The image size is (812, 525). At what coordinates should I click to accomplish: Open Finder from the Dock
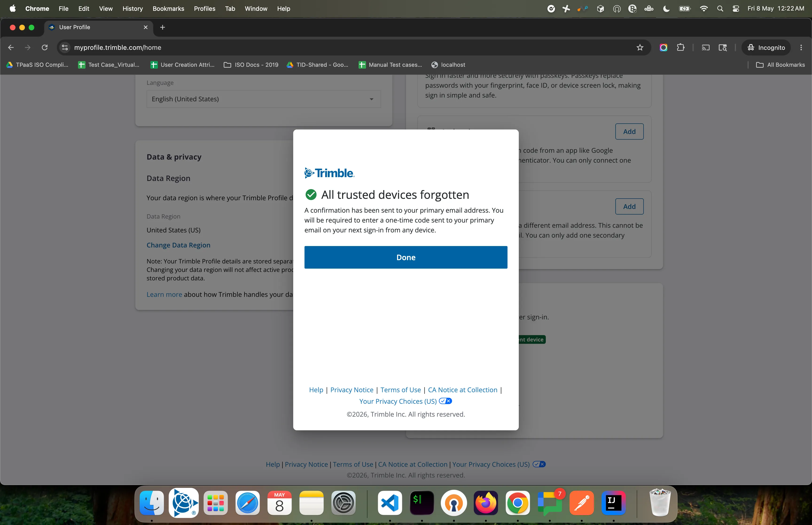coord(152,503)
